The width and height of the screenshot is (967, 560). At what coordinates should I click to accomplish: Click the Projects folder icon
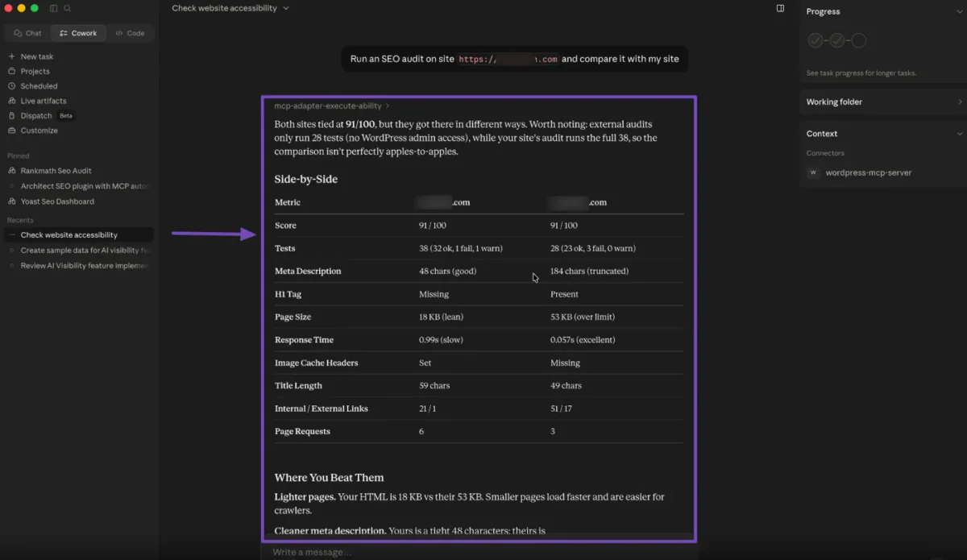[x=11, y=71]
